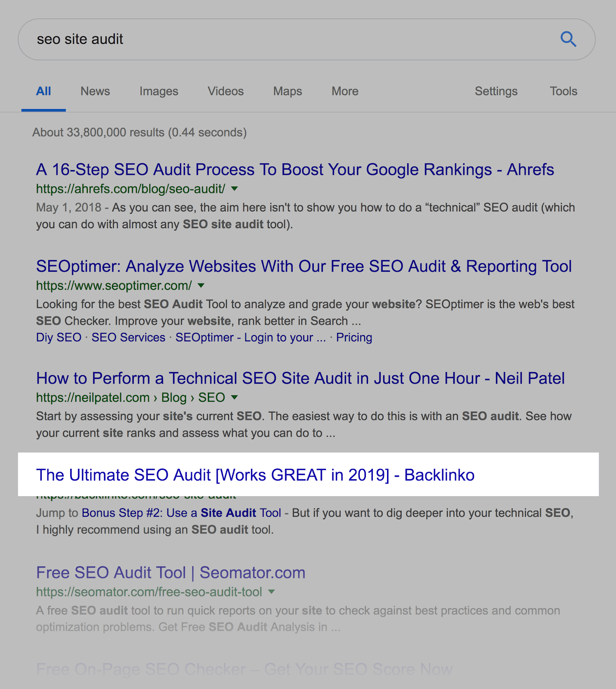Expand the arrow beside the neilpatel.com breadcrumb
This screenshot has width=616, height=689.
pyautogui.click(x=235, y=397)
